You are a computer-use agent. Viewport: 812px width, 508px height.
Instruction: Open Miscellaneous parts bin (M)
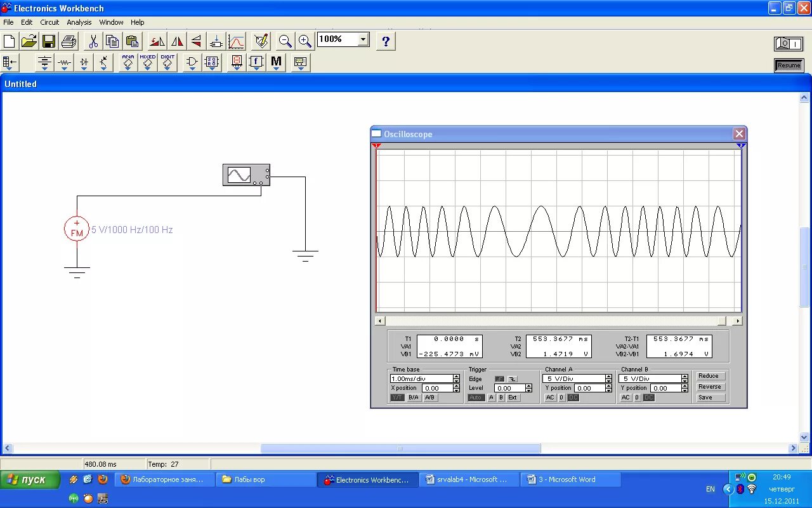click(x=276, y=62)
